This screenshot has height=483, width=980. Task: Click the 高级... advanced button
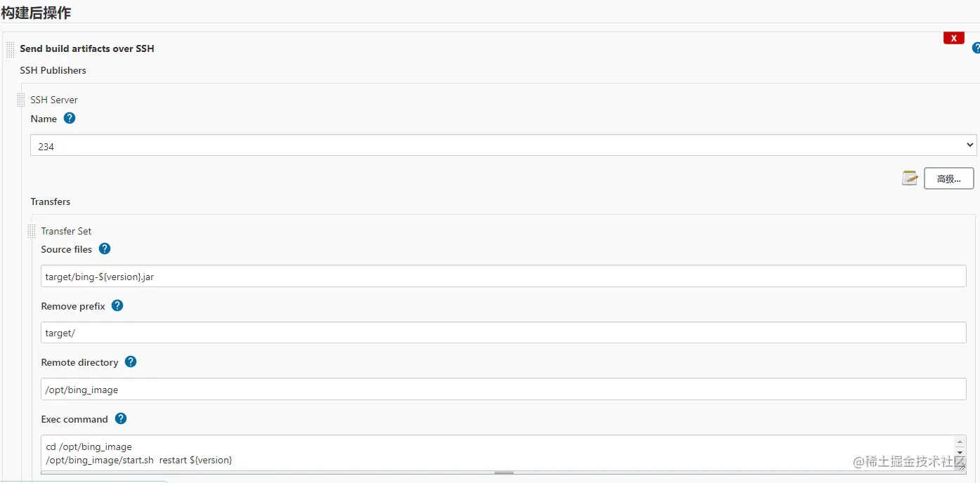[x=948, y=178]
